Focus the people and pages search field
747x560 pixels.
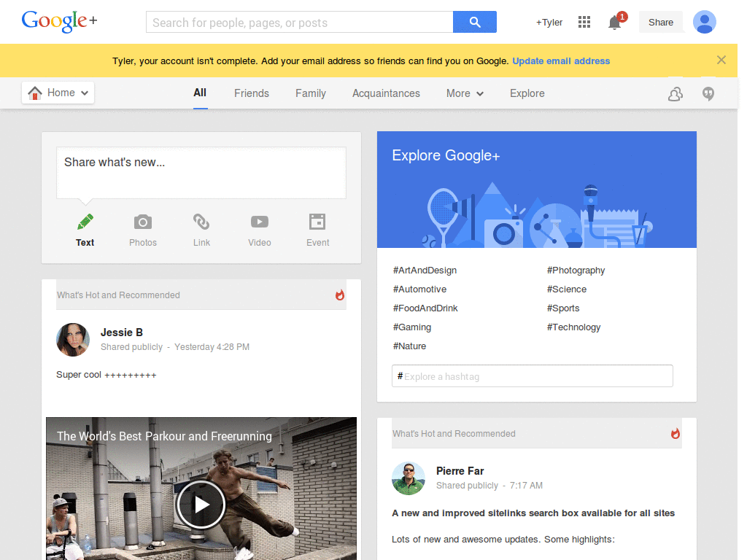click(300, 23)
